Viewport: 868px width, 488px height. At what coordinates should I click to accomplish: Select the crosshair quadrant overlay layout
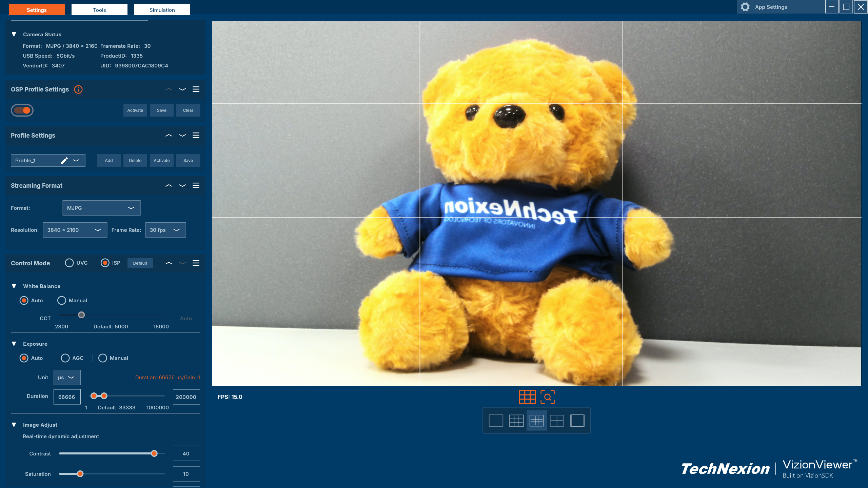coord(557,421)
